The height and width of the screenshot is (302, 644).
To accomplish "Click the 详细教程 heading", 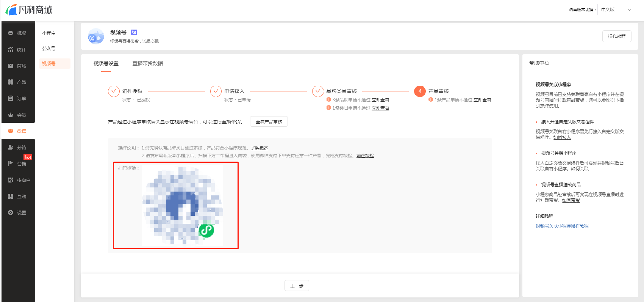I will coord(544,216).
